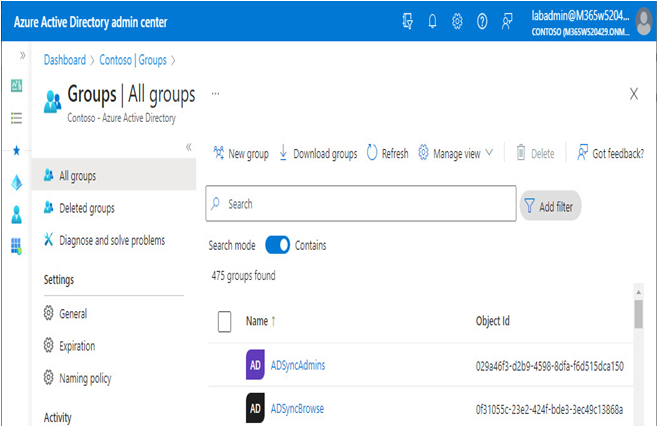This screenshot has height=426, width=658.
Task: Open notifications bell icon
Action: pos(432,21)
